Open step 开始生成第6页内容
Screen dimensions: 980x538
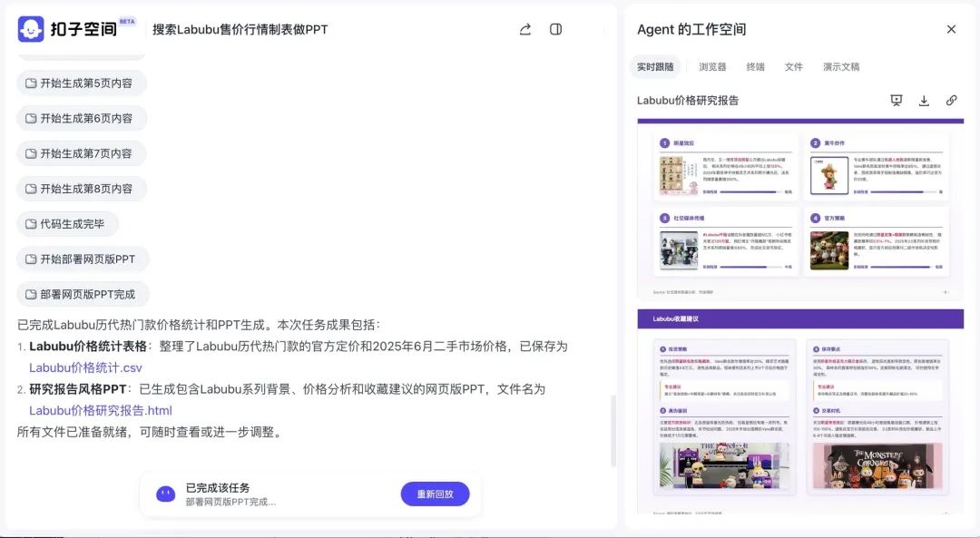click(82, 118)
